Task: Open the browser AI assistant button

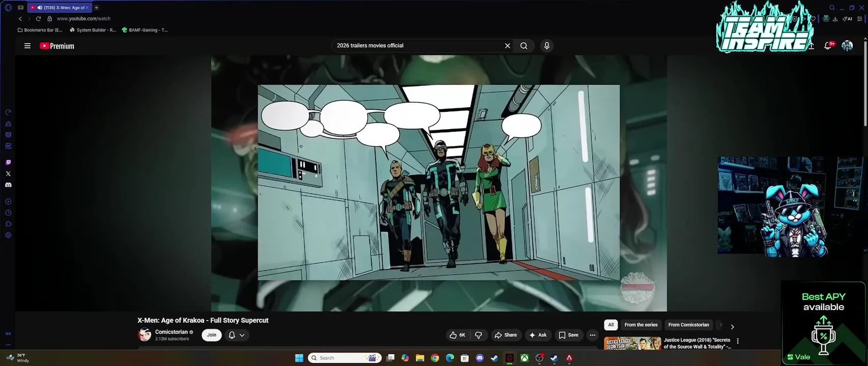Action: (x=847, y=19)
